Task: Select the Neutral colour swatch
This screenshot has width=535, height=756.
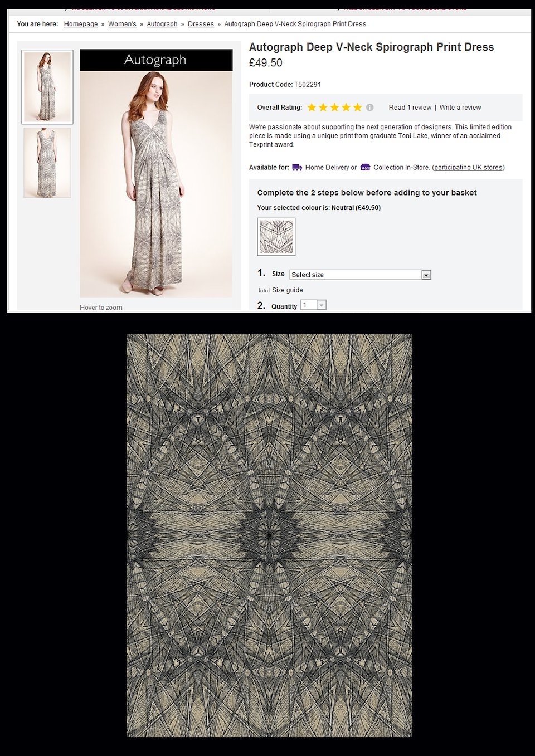Action: click(276, 237)
